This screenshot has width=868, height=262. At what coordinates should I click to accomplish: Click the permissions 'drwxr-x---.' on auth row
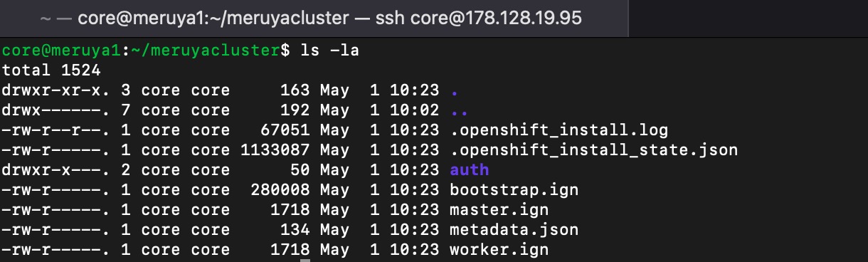click(56, 170)
